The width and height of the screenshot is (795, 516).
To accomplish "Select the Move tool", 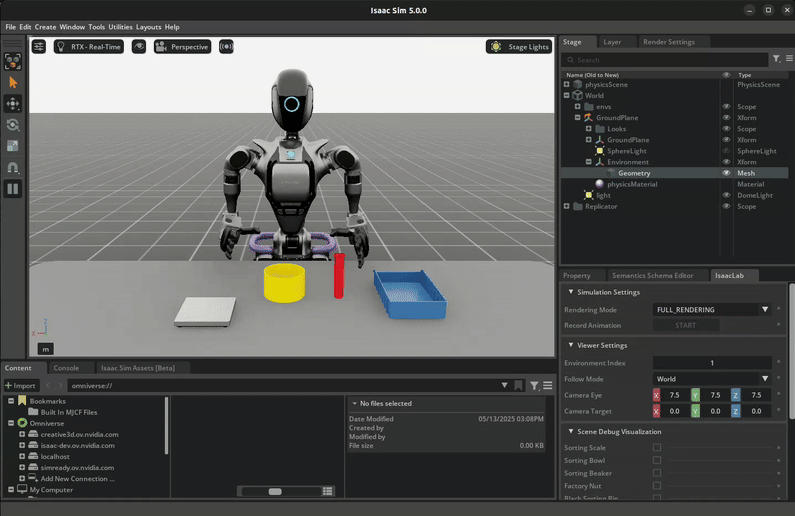I will click(13, 104).
